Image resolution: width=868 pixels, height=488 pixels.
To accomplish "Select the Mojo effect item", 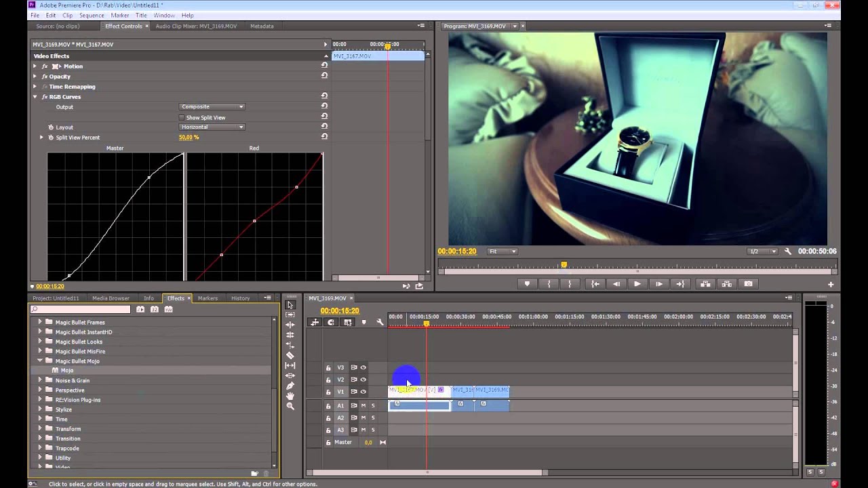I will [x=66, y=370].
